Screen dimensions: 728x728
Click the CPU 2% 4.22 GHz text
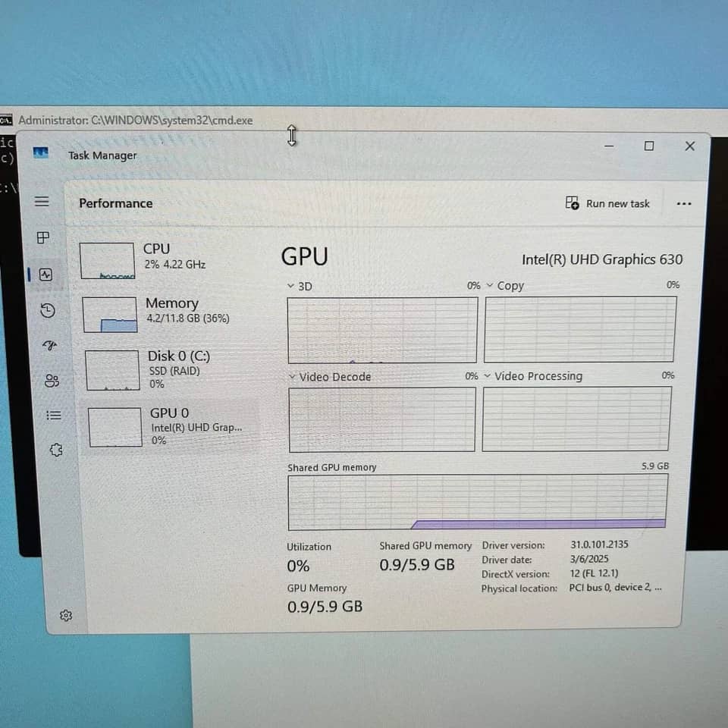[x=174, y=264]
